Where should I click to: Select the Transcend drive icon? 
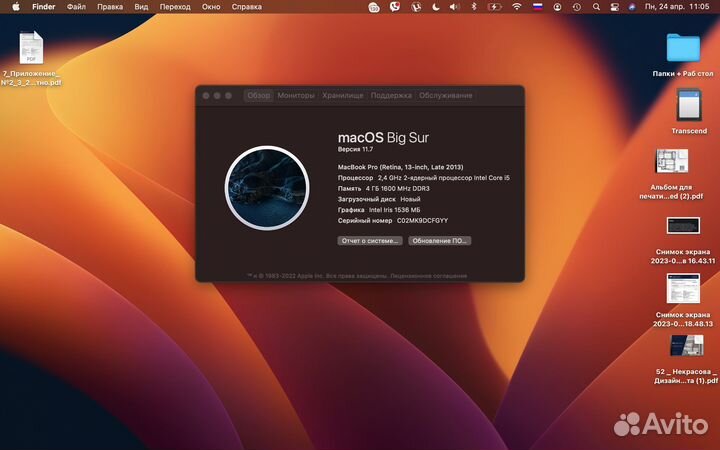point(689,106)
